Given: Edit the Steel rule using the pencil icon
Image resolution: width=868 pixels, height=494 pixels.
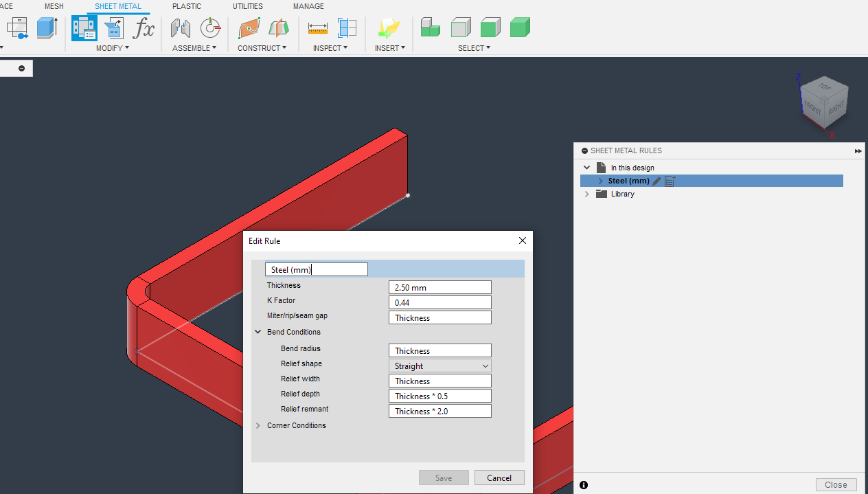Looking at the screenshot, I should (x=656, y=181).
